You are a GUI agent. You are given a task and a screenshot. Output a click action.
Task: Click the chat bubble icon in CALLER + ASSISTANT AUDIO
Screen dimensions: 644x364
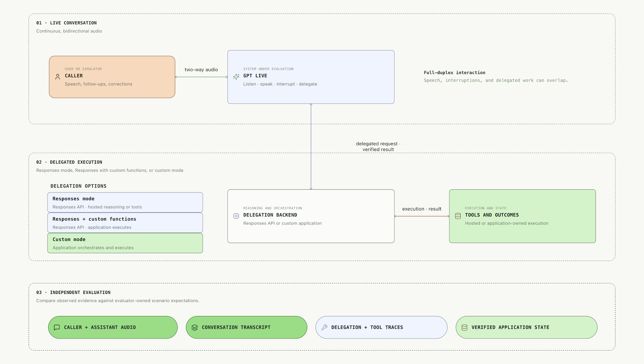click(x=57, y=328)
